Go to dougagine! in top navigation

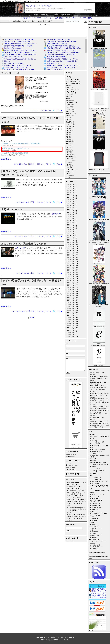(25, 18)
